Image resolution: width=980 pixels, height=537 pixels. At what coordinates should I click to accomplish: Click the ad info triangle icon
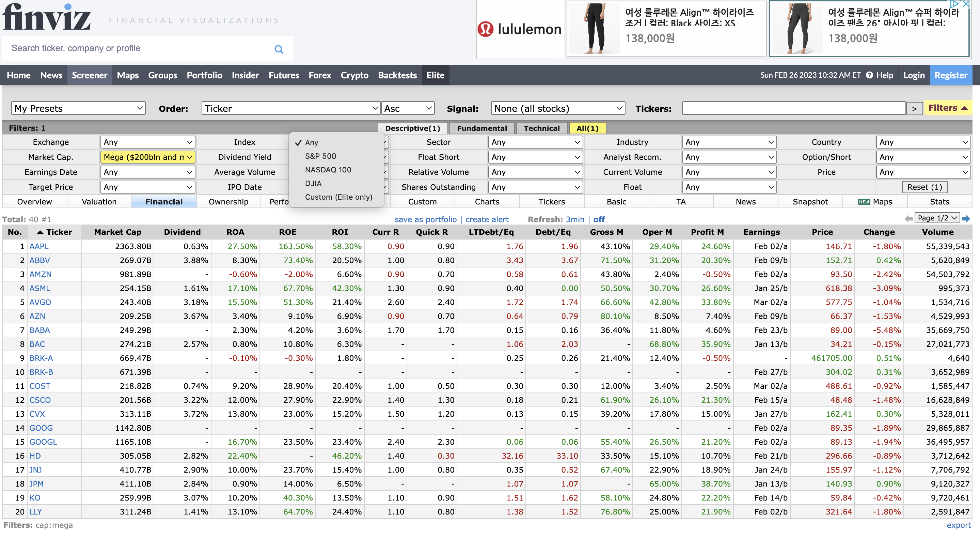[x=954, y=4]
